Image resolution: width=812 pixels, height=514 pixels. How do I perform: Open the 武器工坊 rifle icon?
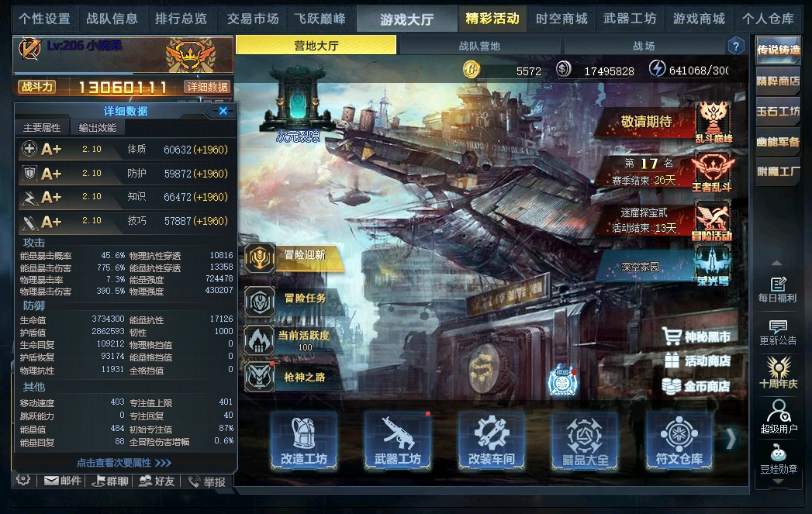[398, 440]
